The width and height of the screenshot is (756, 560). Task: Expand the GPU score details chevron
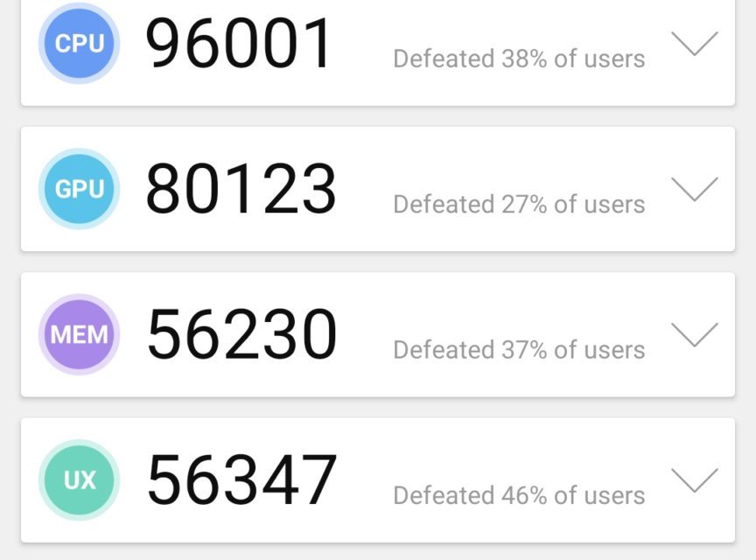694,189
